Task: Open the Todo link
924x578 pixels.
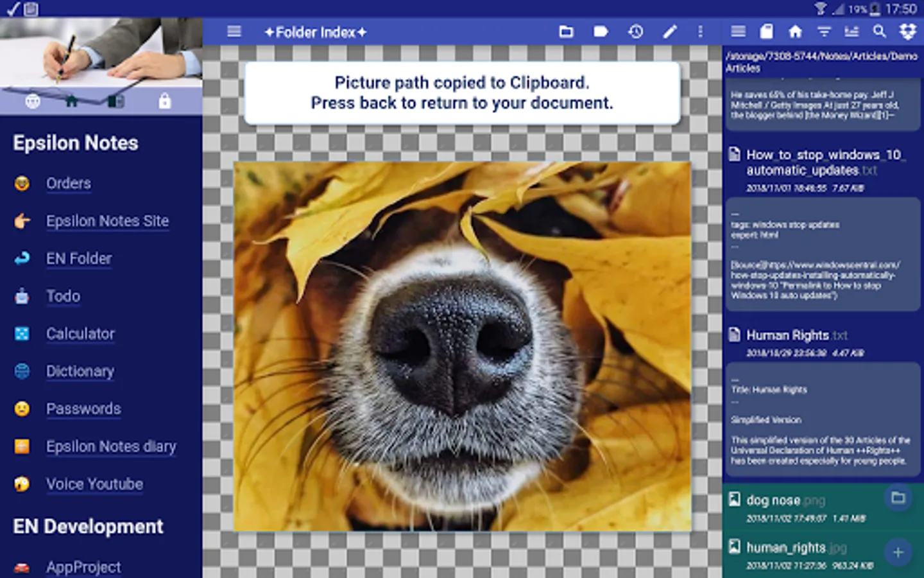Action: (63, 297)
